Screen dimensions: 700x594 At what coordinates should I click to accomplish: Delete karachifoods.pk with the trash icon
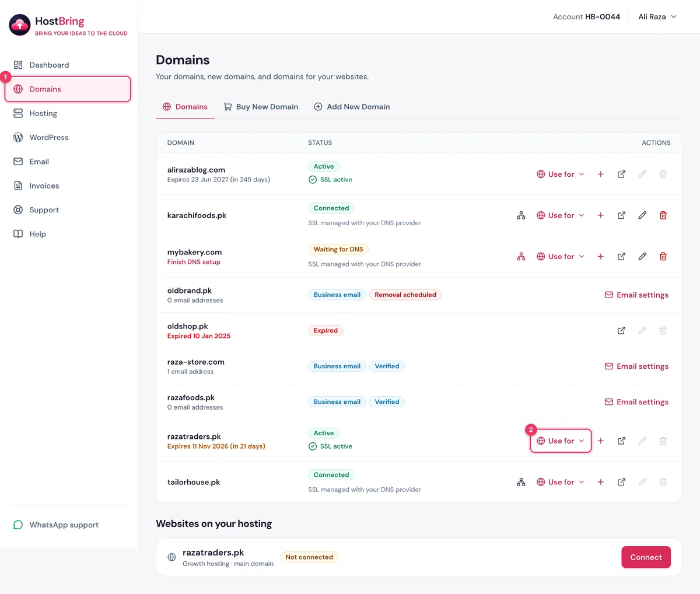(x=663, y=215)
